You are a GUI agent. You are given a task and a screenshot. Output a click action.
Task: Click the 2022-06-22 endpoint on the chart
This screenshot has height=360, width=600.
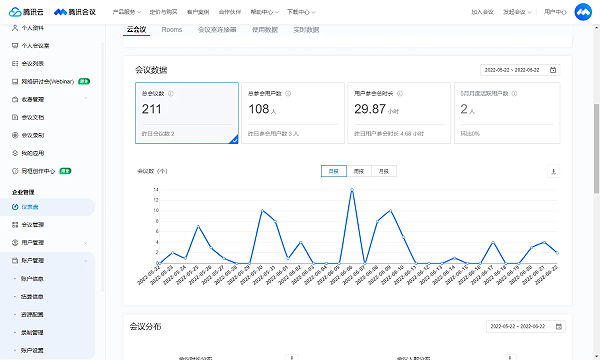pos(557,253)
